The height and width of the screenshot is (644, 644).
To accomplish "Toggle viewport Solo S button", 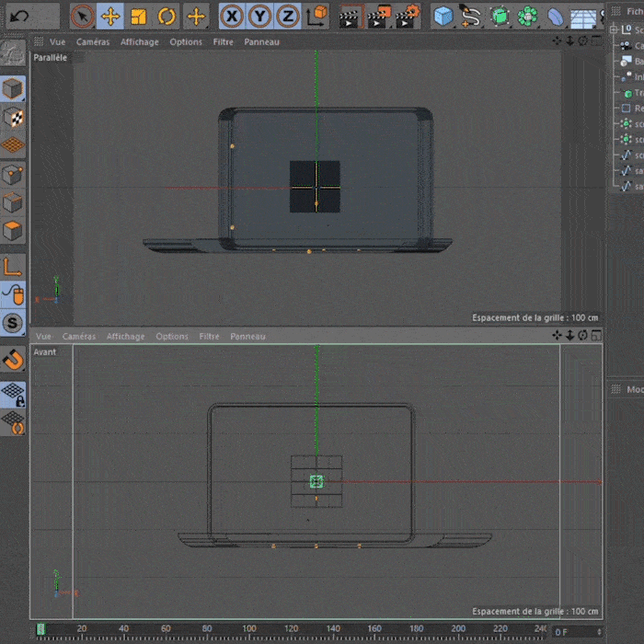I will [x=12, y=323].
